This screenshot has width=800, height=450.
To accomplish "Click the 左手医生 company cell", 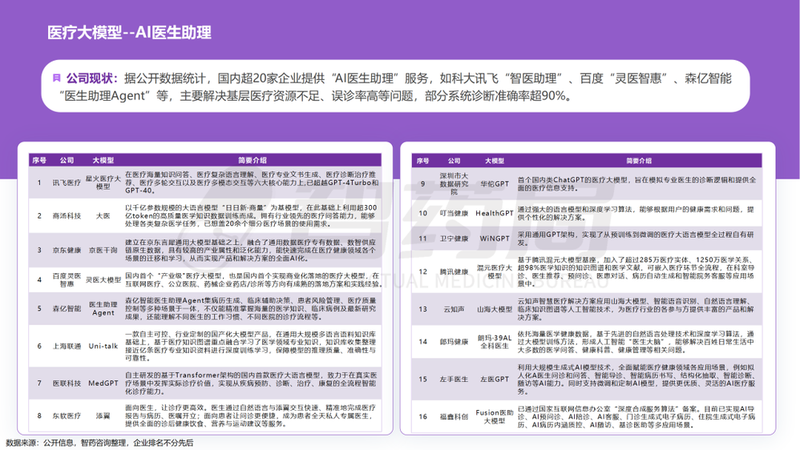I will 454,379.
